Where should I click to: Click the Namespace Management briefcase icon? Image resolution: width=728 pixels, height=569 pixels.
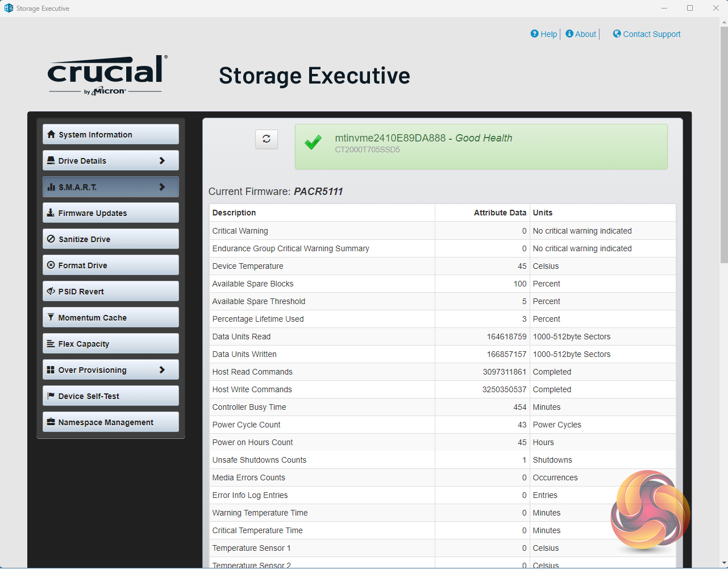click(x=51, y=422)
